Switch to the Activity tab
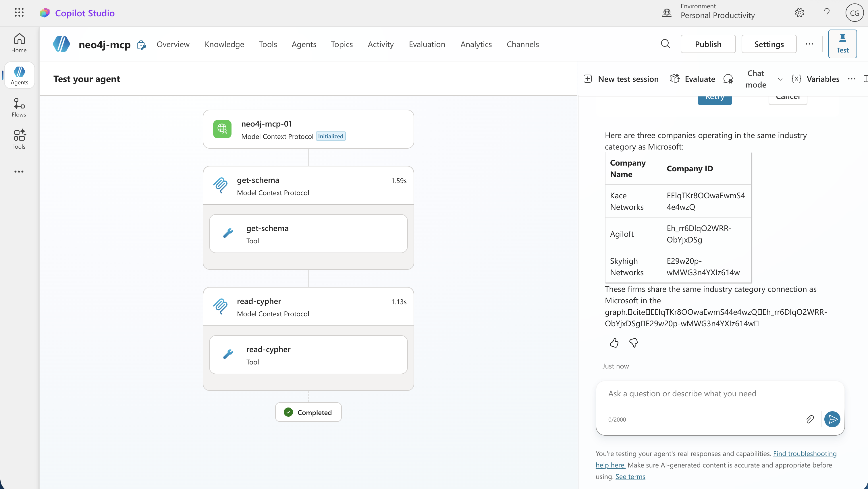 (380, 44)
